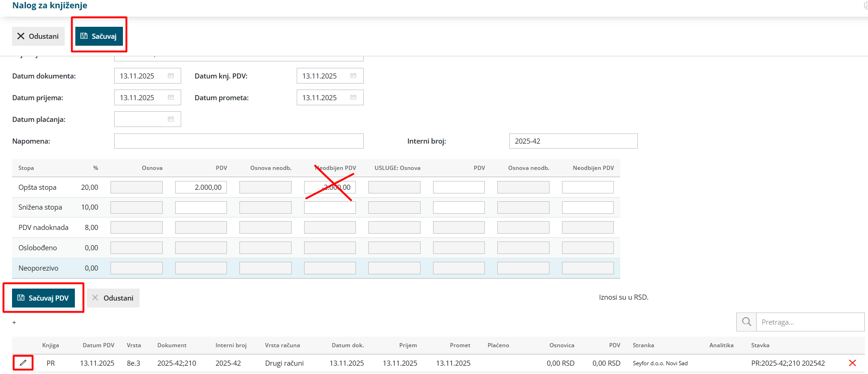Open calendar for Datum dokumenta

point(171,76)
